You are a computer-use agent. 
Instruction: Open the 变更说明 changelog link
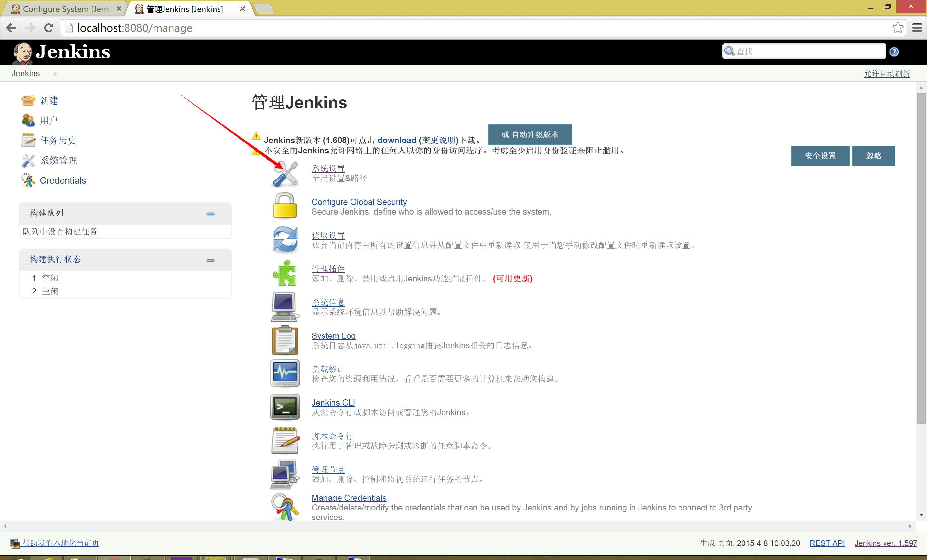pos(438,140)
